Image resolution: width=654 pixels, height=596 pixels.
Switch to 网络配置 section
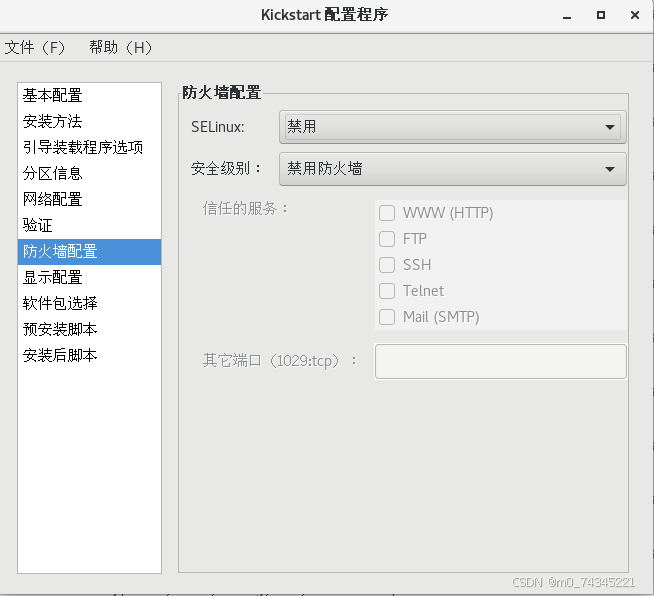[x=89, y=199]
